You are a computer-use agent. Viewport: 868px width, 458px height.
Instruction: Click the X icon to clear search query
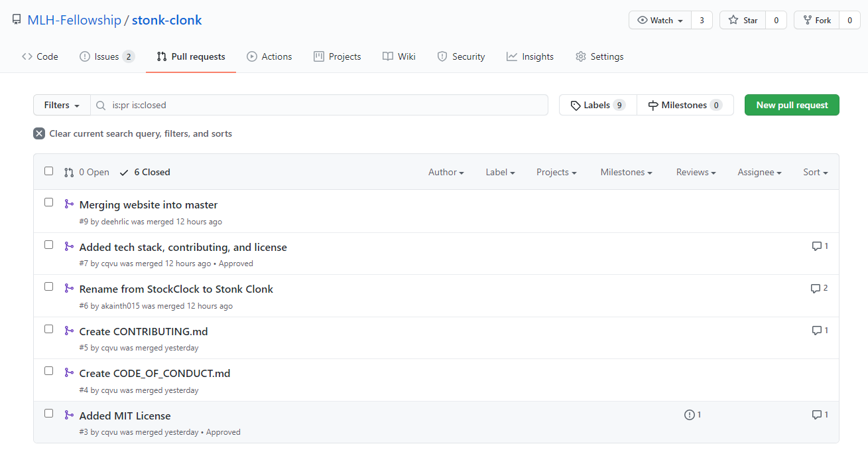point(39,133)
